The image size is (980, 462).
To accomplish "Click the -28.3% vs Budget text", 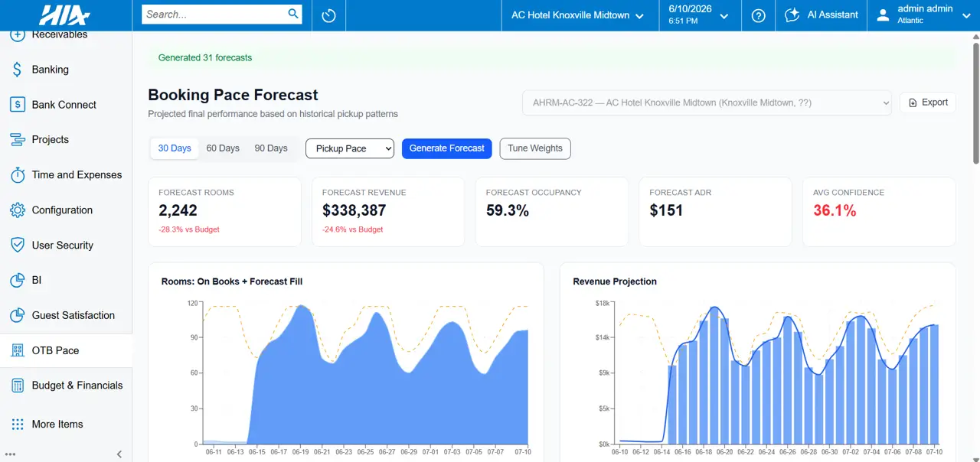I will [x=189, y=229].
